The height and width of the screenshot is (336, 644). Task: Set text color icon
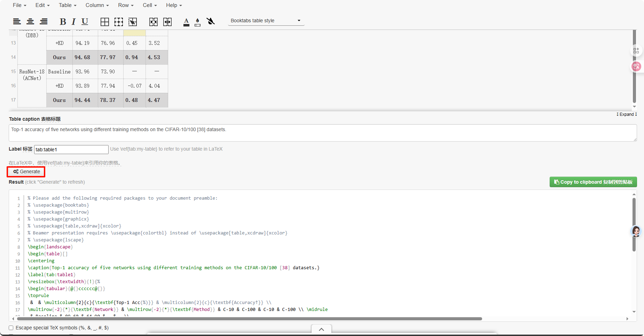coord(186,22)
